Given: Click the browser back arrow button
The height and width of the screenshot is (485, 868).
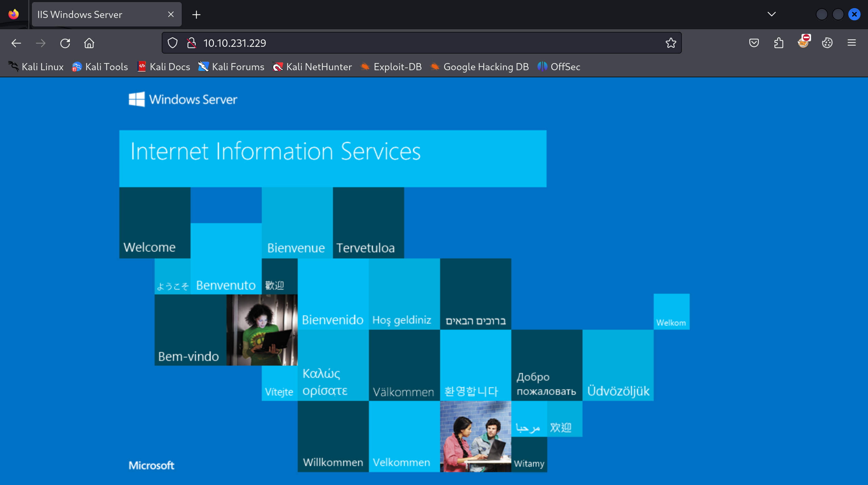Looking at the screenshot, I should pyautogui.click(x=16, y=43).
